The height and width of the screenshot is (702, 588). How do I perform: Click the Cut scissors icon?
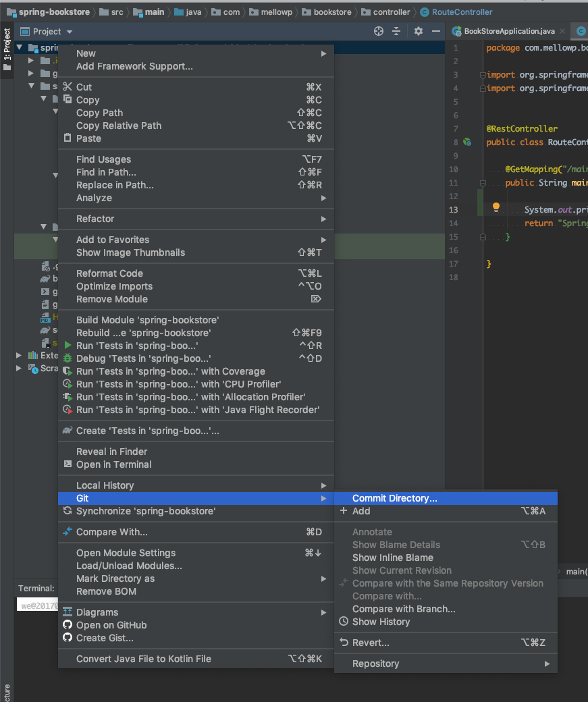(x=68, y=86)
